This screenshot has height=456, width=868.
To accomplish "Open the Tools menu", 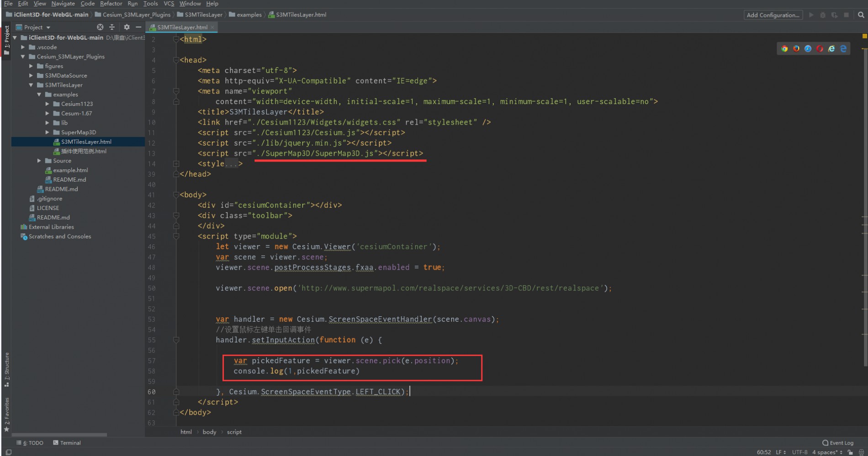I will pyautogui.click(x=150, y=4).
